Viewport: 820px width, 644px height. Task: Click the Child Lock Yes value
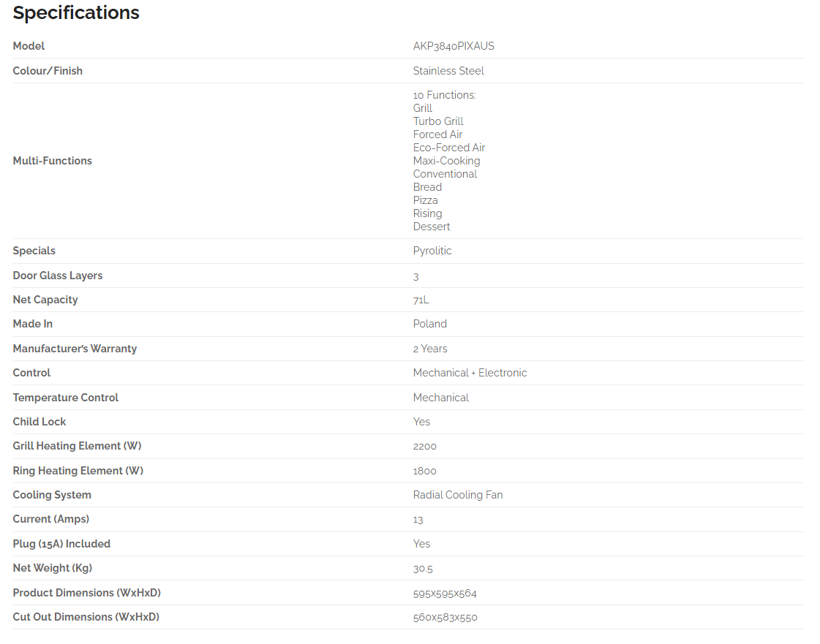(x=421, y=422)
